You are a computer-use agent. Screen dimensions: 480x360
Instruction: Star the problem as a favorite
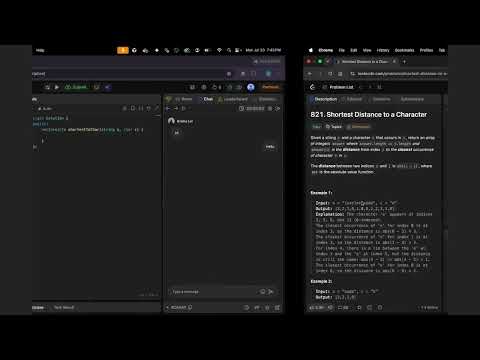359,307
